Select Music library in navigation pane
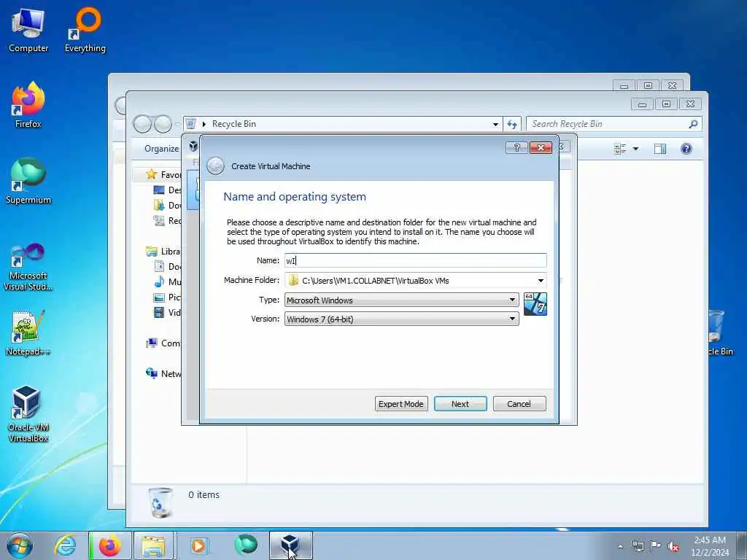 click(x=168, y=282)
